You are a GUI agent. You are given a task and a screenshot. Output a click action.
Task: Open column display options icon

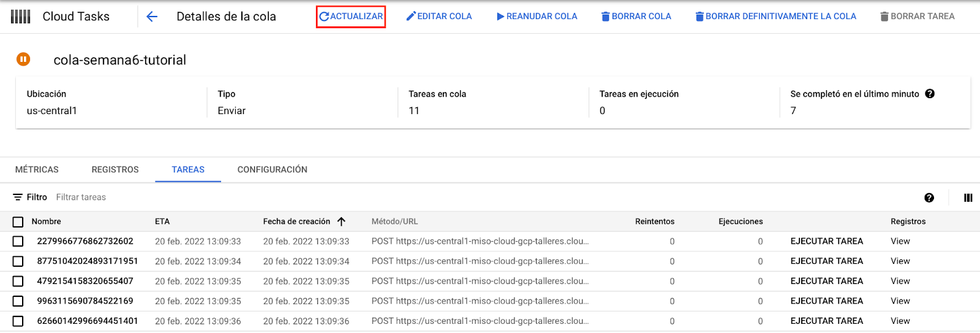(968, 197)
